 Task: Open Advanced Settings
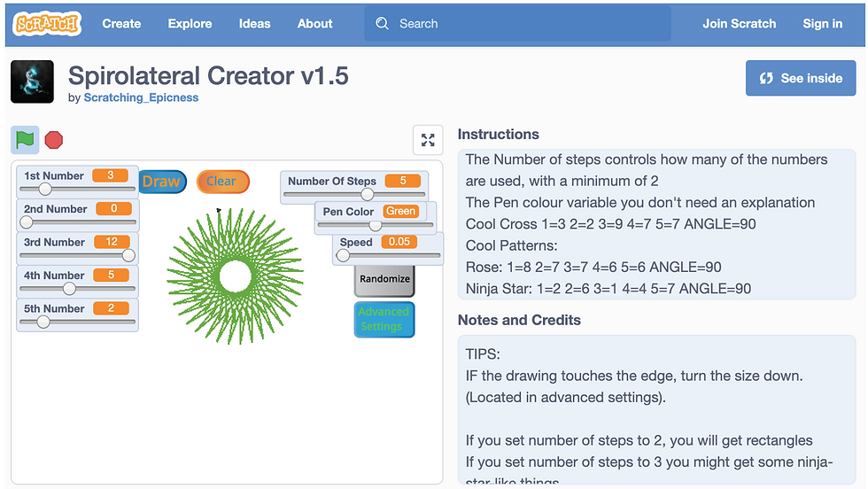pos(384,320)
